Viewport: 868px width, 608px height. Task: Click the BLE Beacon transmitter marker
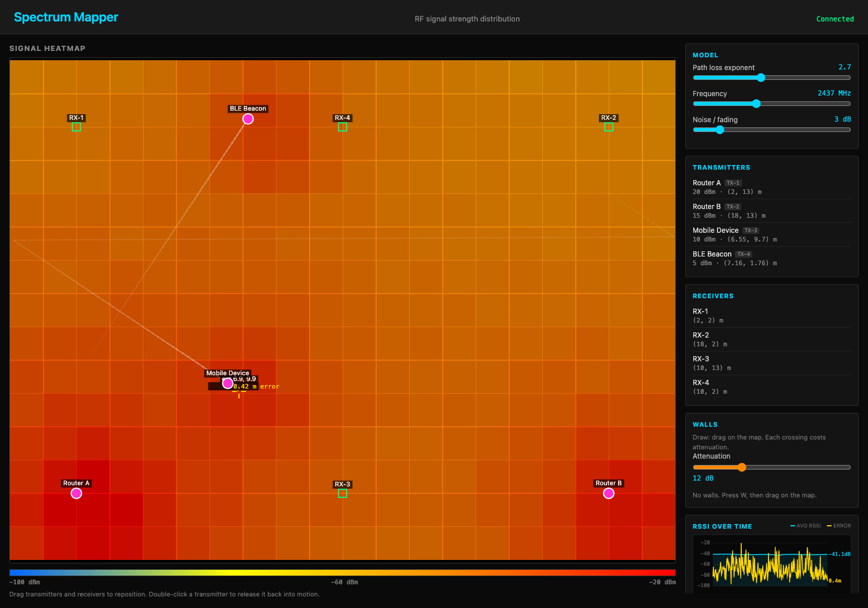(248, 119)
